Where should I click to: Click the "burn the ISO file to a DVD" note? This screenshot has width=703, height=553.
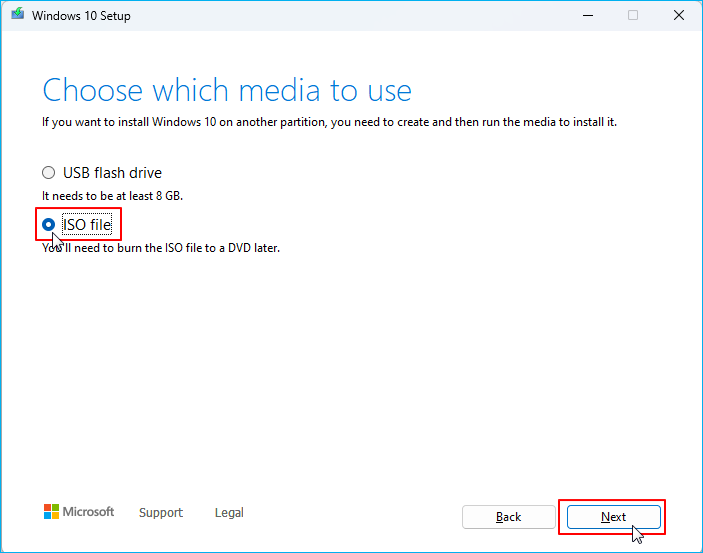pos(161,248)
